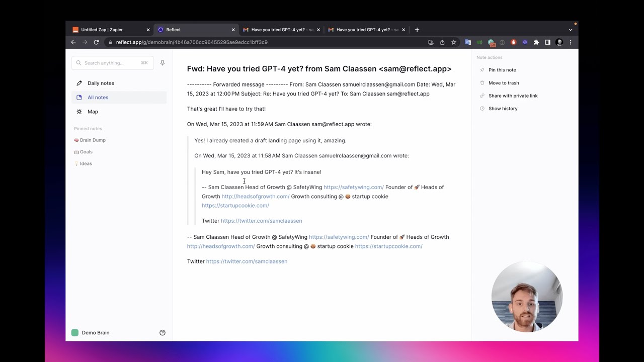Image resolution: width=644 pixels, height=362 pixels.
Task: Focus the Search anything field
Action: (x=113, y=63)
